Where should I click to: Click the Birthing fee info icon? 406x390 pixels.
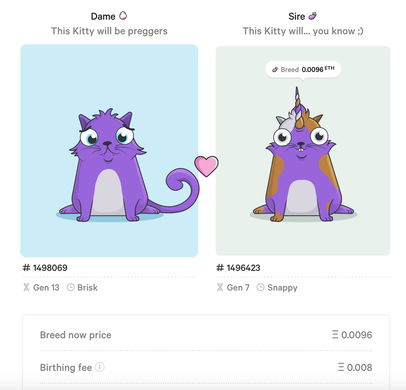[x=100, y=367]
